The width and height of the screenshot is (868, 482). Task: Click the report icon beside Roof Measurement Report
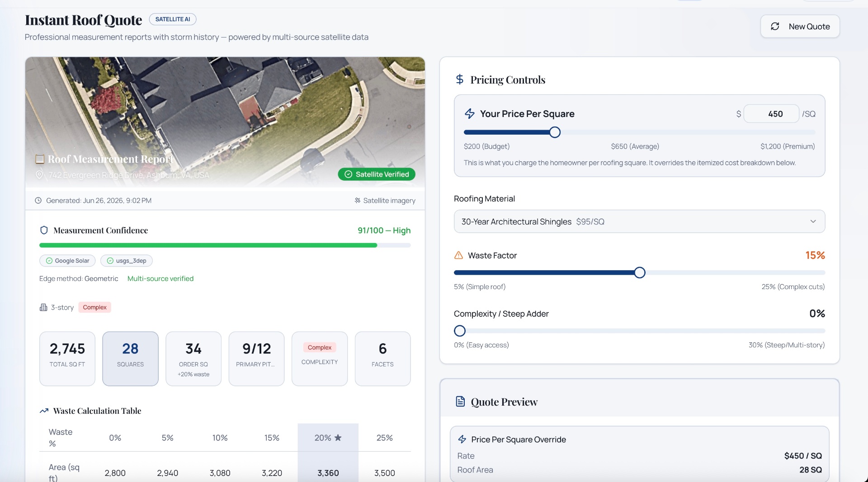point(40,159)
